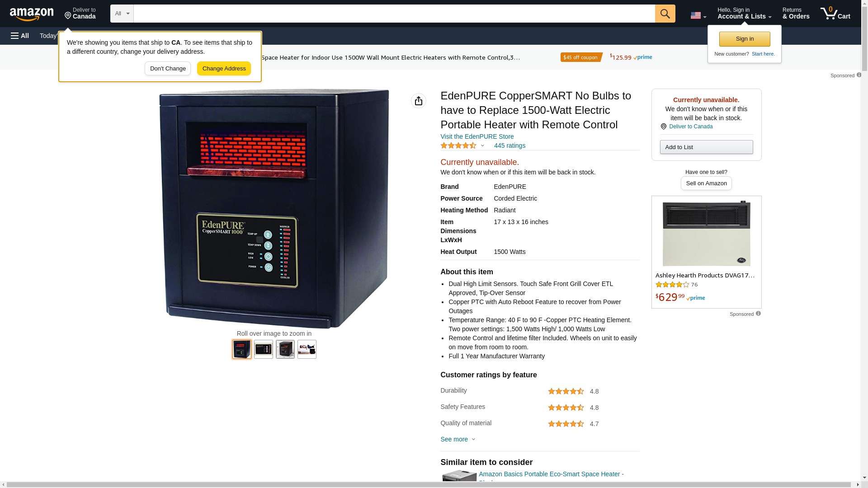The image size is (868, 488).
Task: Expand See more customer ratings
Action: 458,439
